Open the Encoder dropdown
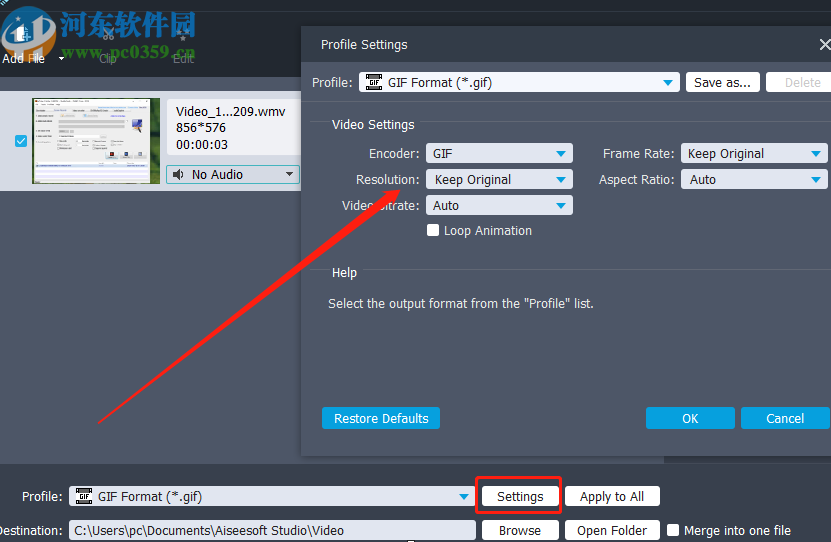The width and height of the screenshot is (831, 542). click(x=499, y=154)
